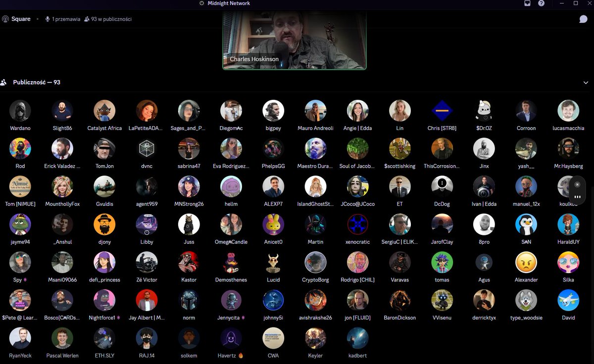594x364 pixels.
Task: Click the name 'Jay Albert | M...'
Action: 147,318
